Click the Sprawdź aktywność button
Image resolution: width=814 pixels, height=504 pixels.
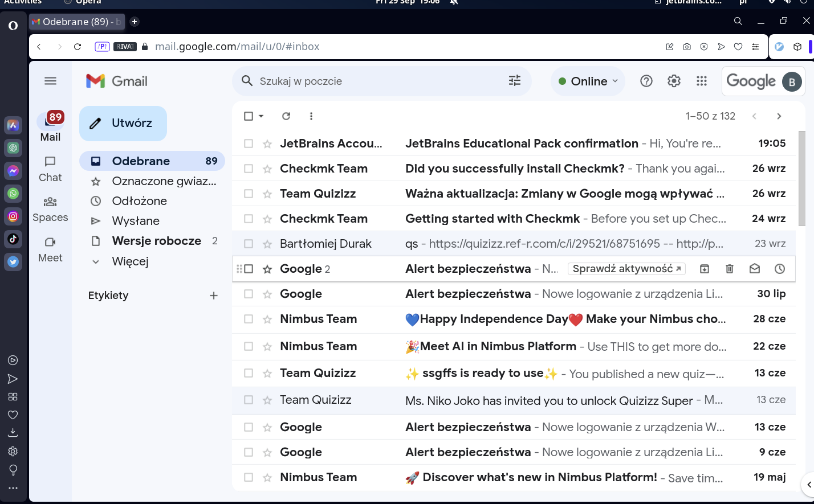click(626, 269)
